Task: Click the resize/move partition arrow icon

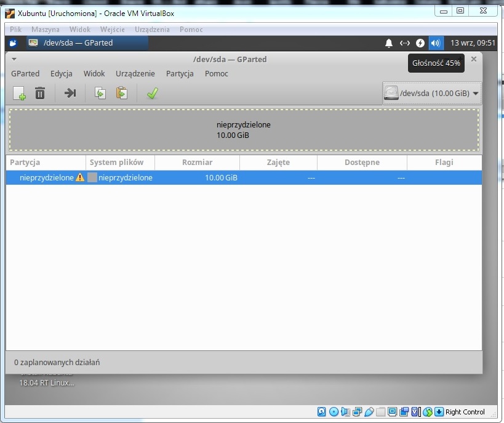Action: 70,94
